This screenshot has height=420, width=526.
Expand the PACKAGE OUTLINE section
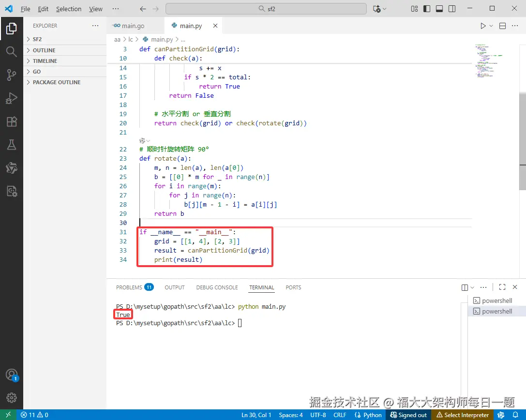(x=65, y=82)
